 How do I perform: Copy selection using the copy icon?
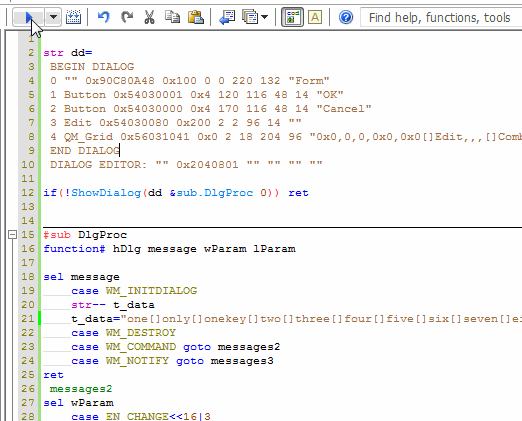pos(172,17)
